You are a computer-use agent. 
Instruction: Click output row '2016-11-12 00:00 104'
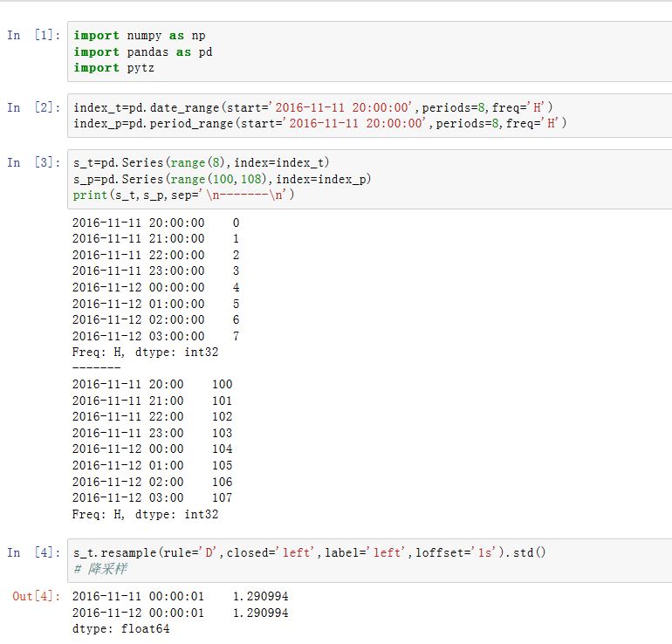click(x=152, y=449)
